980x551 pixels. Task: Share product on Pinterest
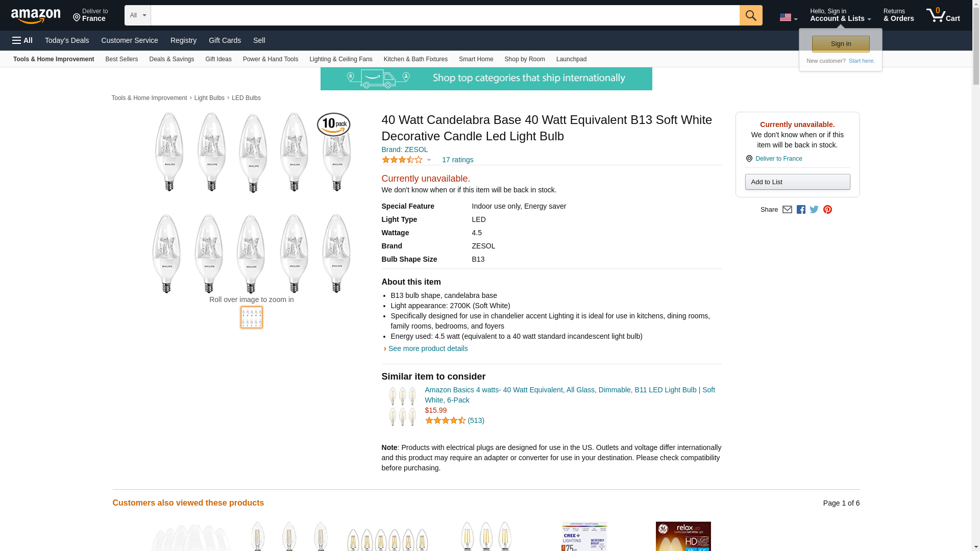point(827,210)
